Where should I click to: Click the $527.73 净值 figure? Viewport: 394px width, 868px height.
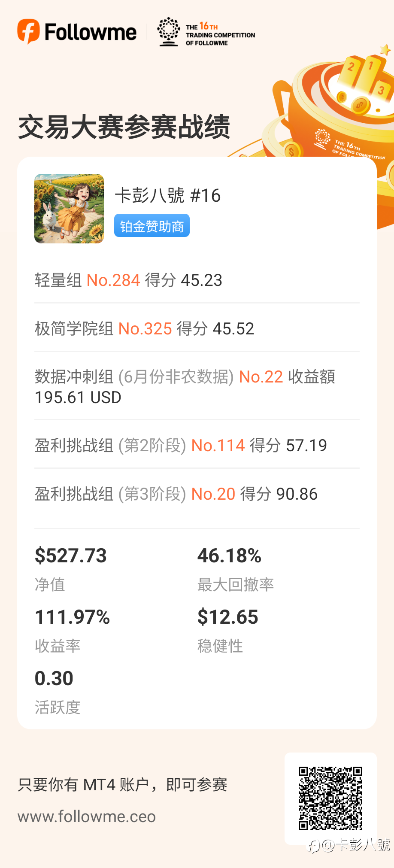pyautogui.click(x=71, y=555)
